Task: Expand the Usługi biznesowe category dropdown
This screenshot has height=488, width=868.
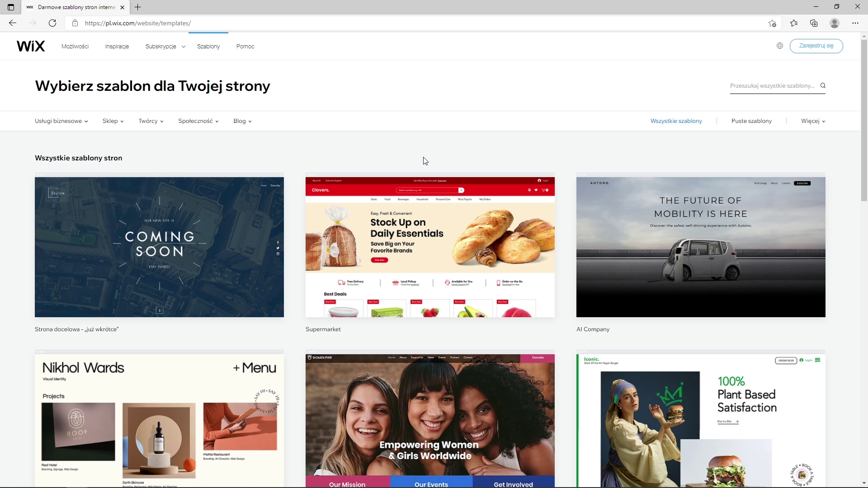Action: (x=61, y=121)
